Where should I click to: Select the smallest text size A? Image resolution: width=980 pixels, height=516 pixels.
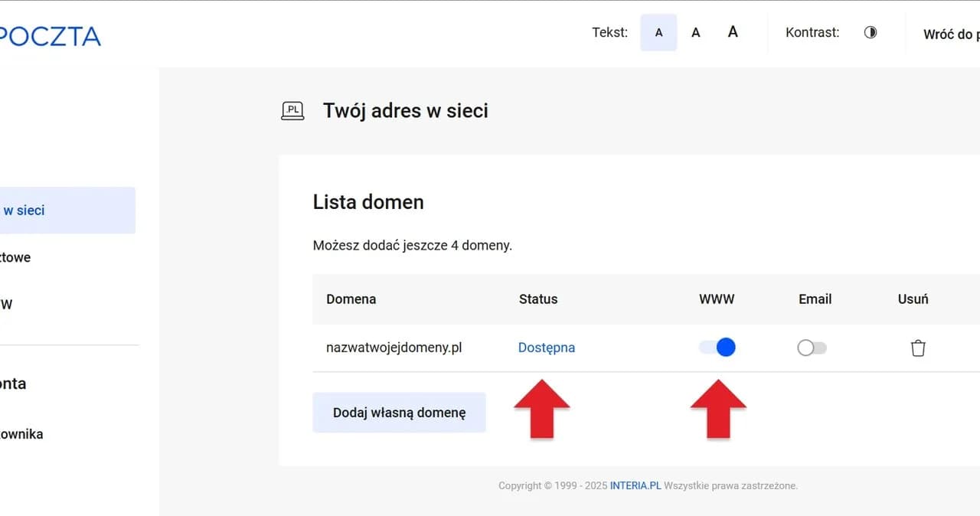pyautogui.click(x=658, y=33)
